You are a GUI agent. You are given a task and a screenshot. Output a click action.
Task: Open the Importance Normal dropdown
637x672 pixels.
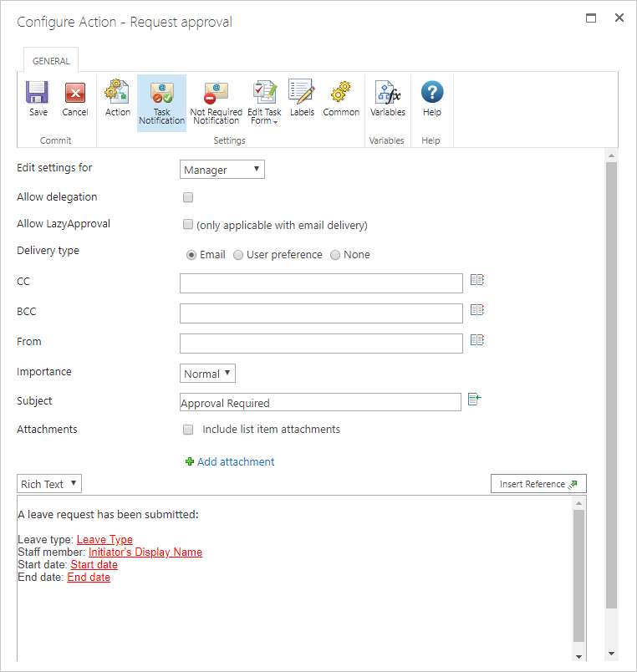[x=207, y=374]
